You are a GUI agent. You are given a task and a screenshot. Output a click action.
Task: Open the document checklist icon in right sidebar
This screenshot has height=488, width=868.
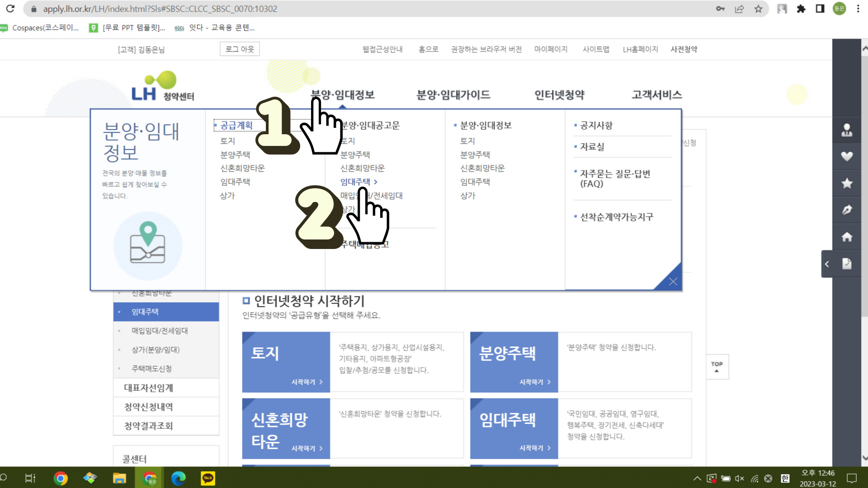(847, 263)
